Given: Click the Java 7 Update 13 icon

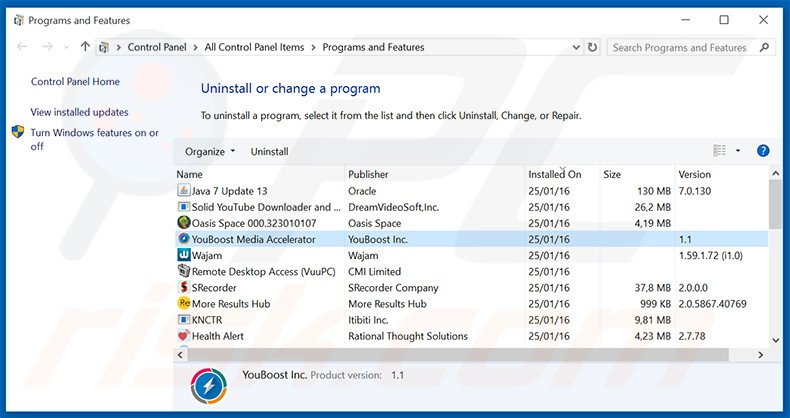Looking at the screenshot, I should [x=184, y=191].
